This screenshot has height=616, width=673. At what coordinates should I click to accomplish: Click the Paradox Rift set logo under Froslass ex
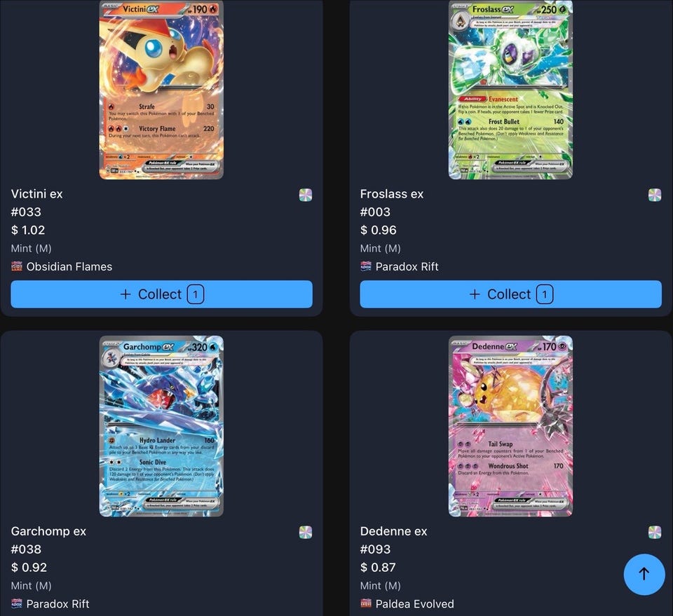point(366,266)
